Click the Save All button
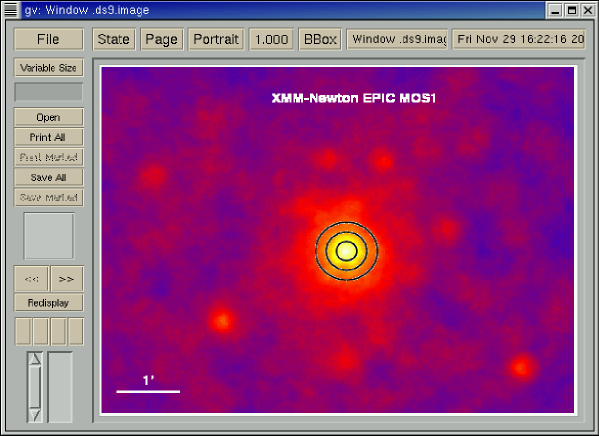The image size is (599, 436). [x=49, y=177]
